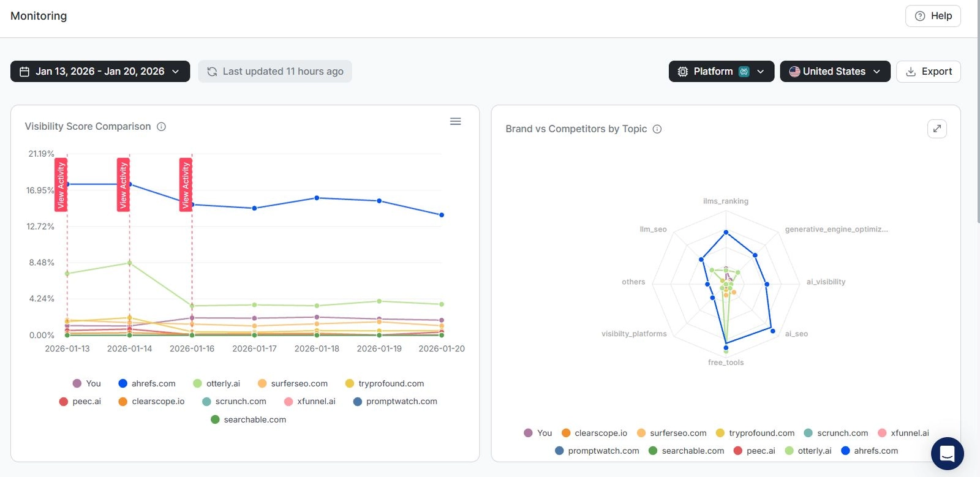Click the calendar icon in date range picker

point(24,72)
